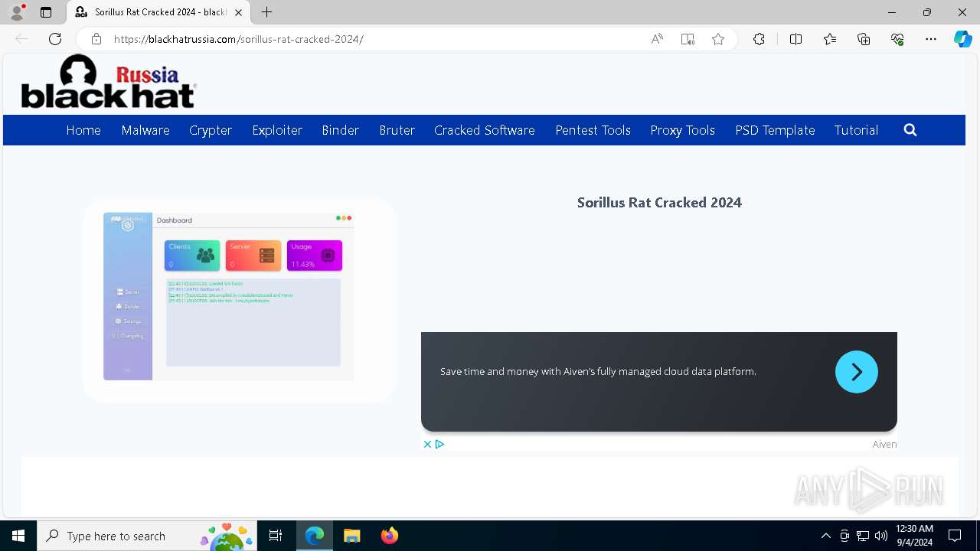Image resolution: width=980 pixels, height=551 pixels.
Task: Close the Sorillus Rat Cracked 2024 tab
Action: (238, 12)
